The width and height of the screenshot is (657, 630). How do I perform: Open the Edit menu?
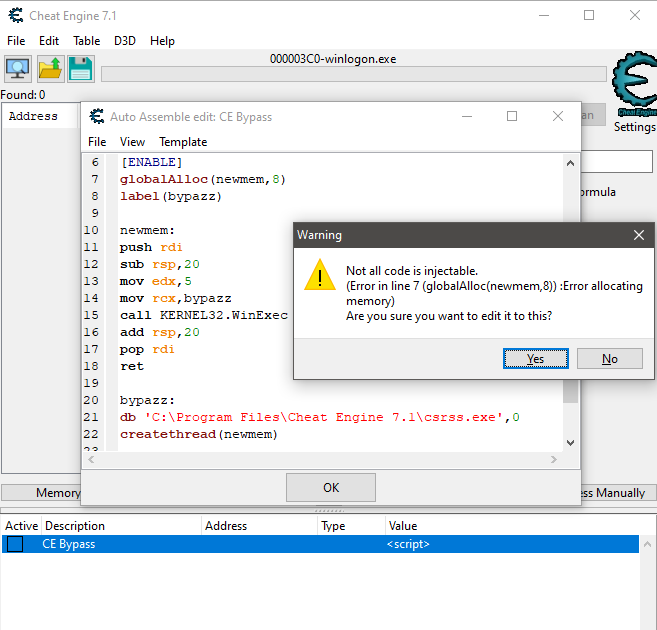(x=49, y=41)
